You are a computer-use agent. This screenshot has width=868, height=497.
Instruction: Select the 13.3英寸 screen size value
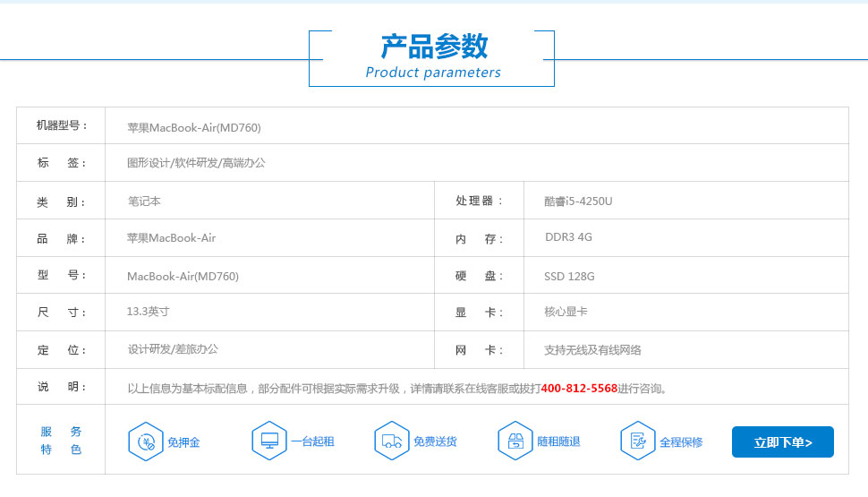pos(148,312)
